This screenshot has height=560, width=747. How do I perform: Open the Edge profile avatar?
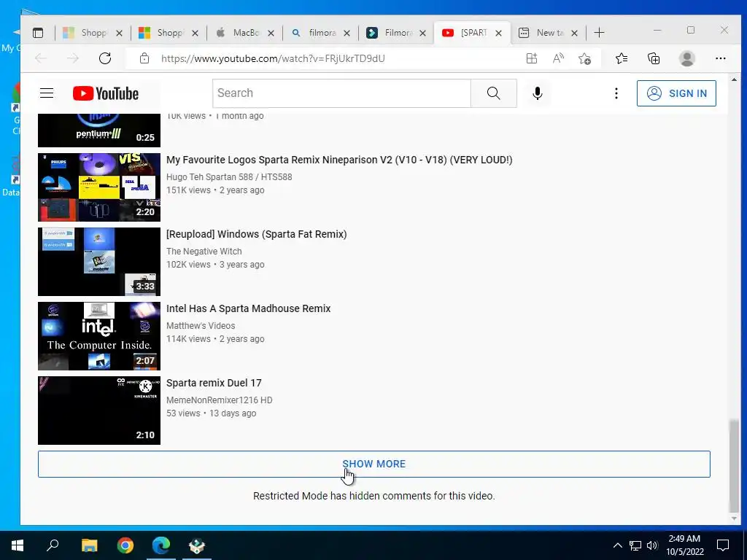[x=687, y=58]
